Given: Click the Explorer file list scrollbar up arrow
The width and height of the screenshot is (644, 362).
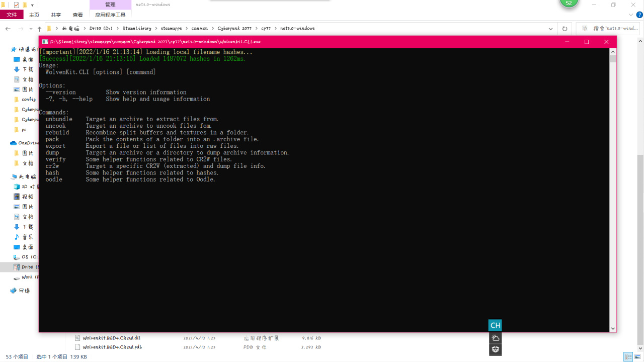Looking at the screenshot, I should click(640, 41).
